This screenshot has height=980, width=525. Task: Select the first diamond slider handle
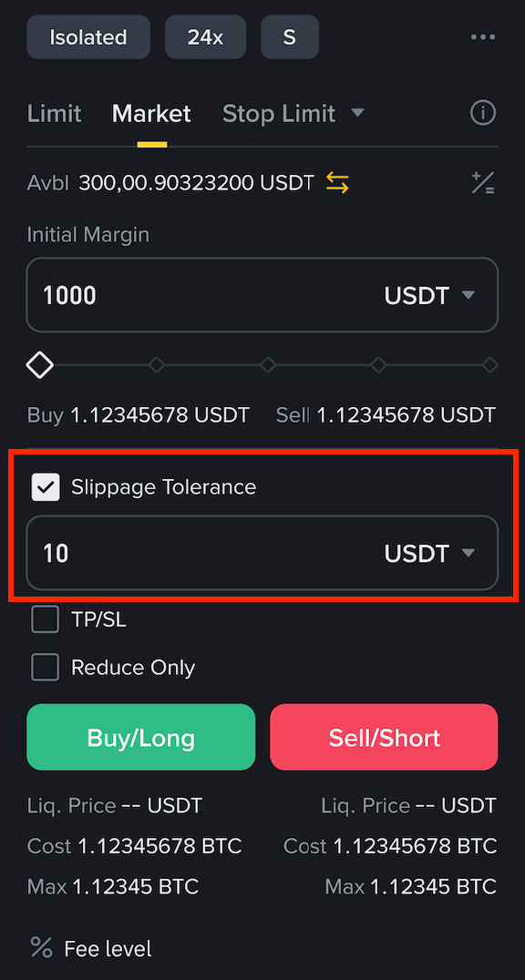39,364
